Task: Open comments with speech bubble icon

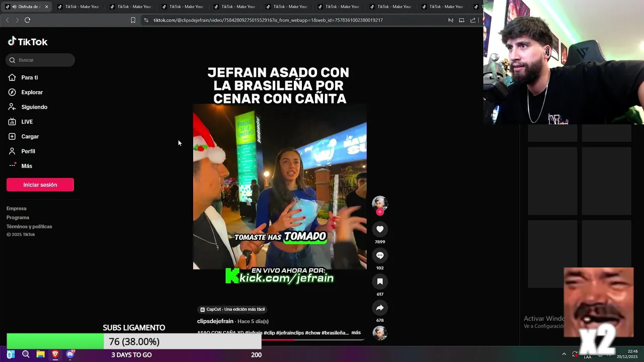Action: (x=380, y=255)
